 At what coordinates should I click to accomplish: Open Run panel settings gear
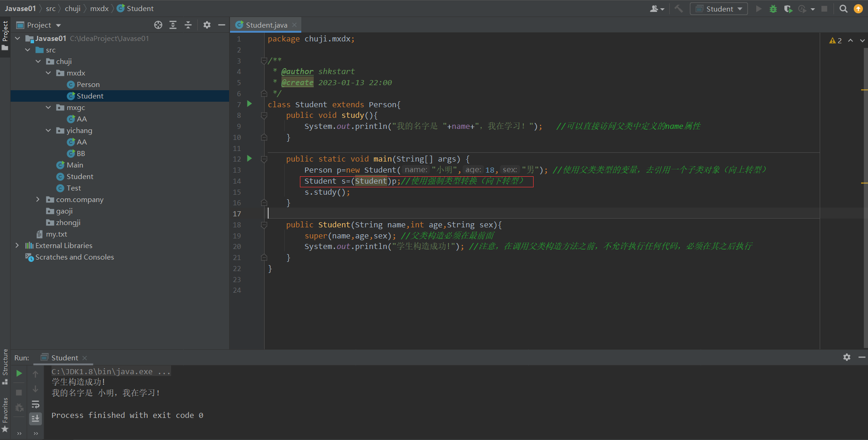[846, 357]
